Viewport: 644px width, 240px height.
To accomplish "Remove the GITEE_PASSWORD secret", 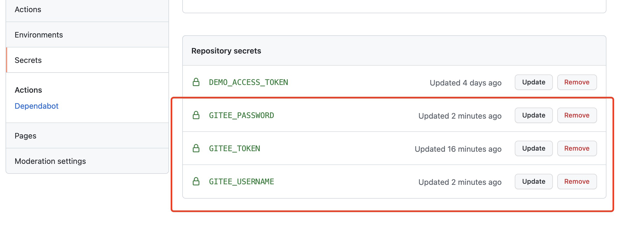I will 577,115.
